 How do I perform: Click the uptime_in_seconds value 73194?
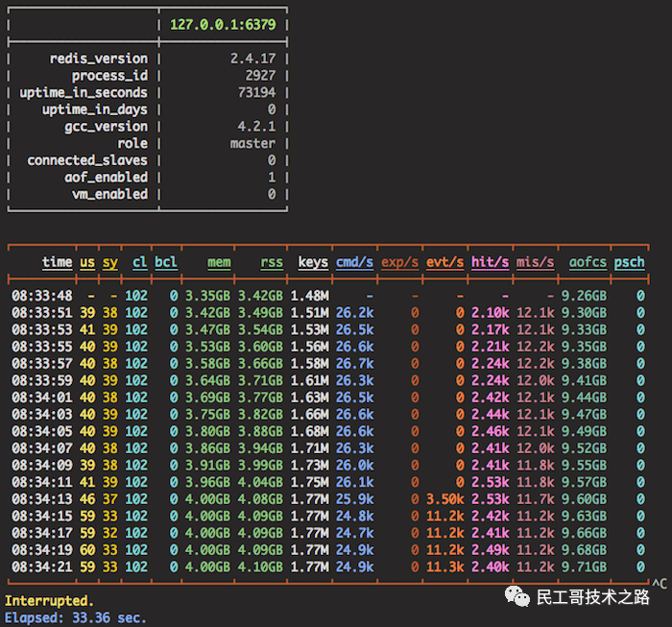point(256,92)
